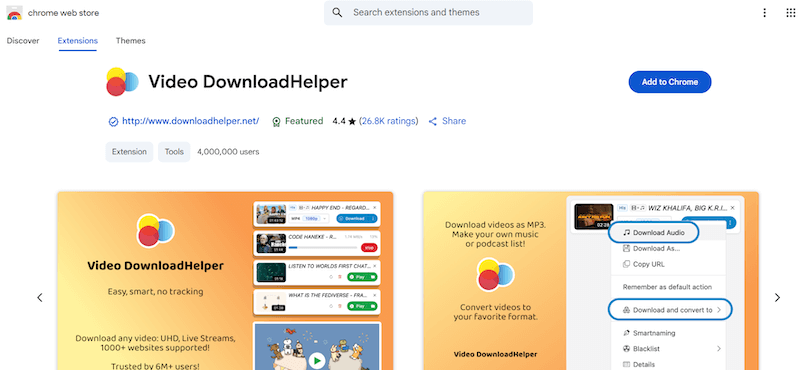Click the Tools category chip
This screenshot has height=370, width=800.
pyautogui.click(x=174, y=152)
